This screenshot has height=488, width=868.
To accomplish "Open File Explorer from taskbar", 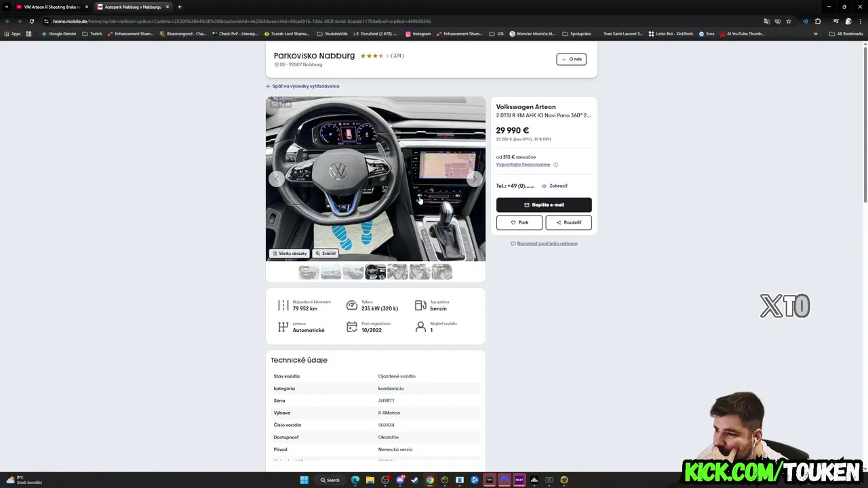I will point(370,480).
